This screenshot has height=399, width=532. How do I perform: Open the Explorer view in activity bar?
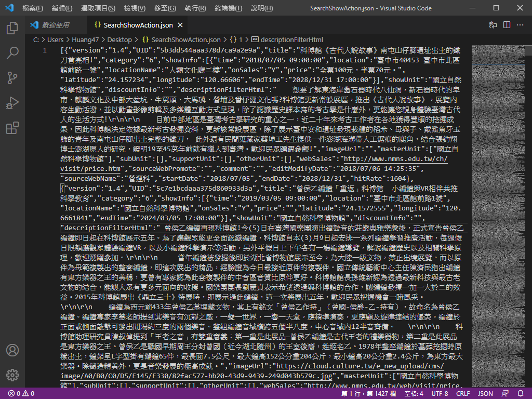12,28
